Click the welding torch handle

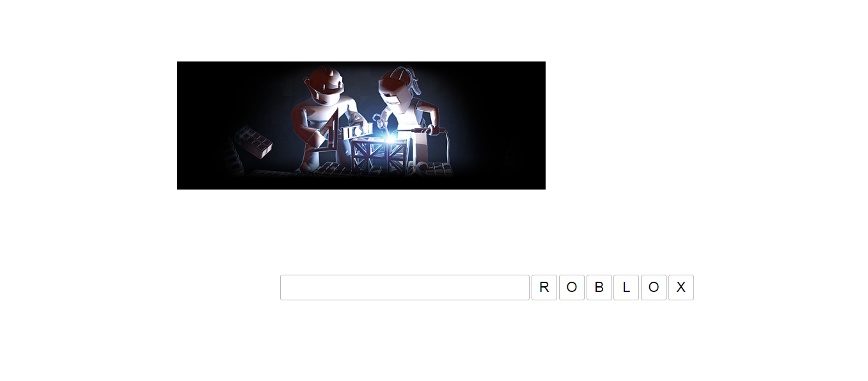[423, 131]
